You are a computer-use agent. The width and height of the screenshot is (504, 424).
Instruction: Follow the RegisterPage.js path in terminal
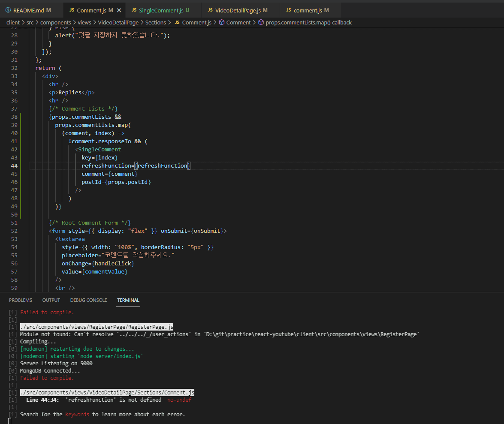coord(97,327)
